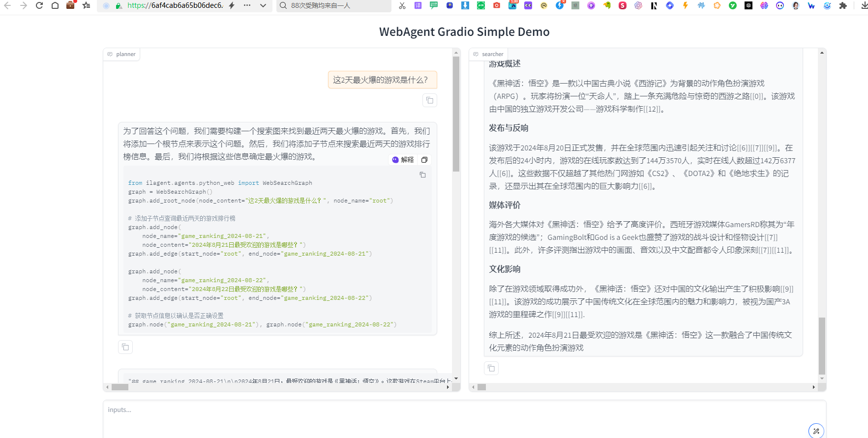Viewport: 868px width, 438px height.
Task: Open the browser downloads arrow icon
Action: (865, 6)
